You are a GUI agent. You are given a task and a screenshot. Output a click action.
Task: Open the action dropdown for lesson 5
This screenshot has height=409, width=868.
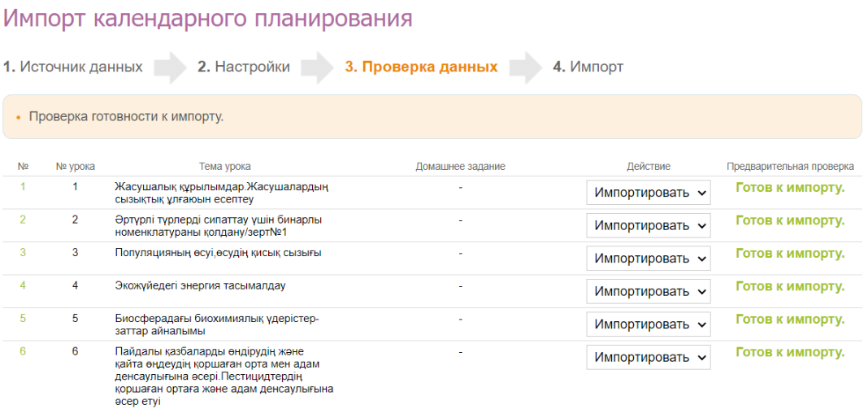(x=648, y=324)
